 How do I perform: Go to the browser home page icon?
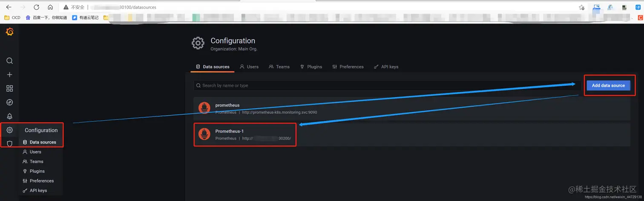50,7
